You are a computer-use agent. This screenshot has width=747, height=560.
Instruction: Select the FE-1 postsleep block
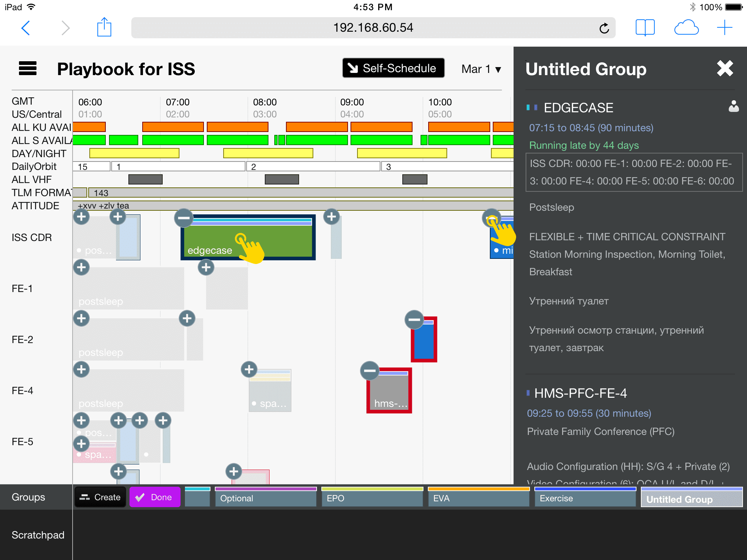(x=128, y=288)
